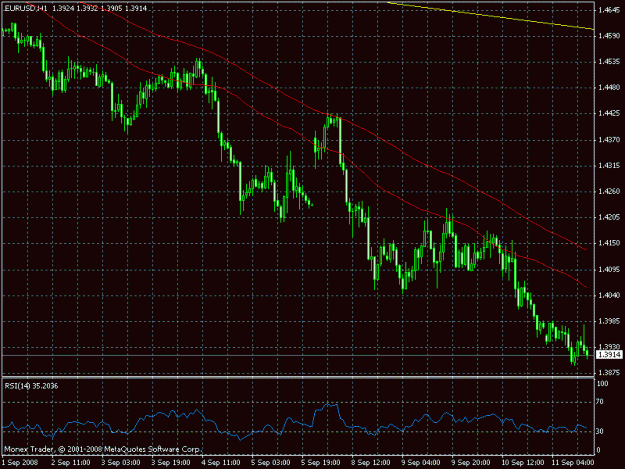Image resolution: width=625 pixels, height=469 pixels.
Task: Click the 1.4095 price axis label
Action: (x=610, y=270)
